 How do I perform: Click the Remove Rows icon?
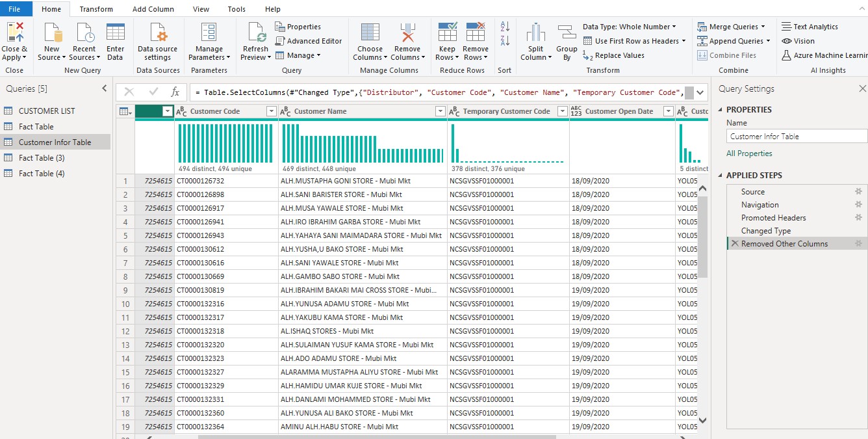pos(476,32)
